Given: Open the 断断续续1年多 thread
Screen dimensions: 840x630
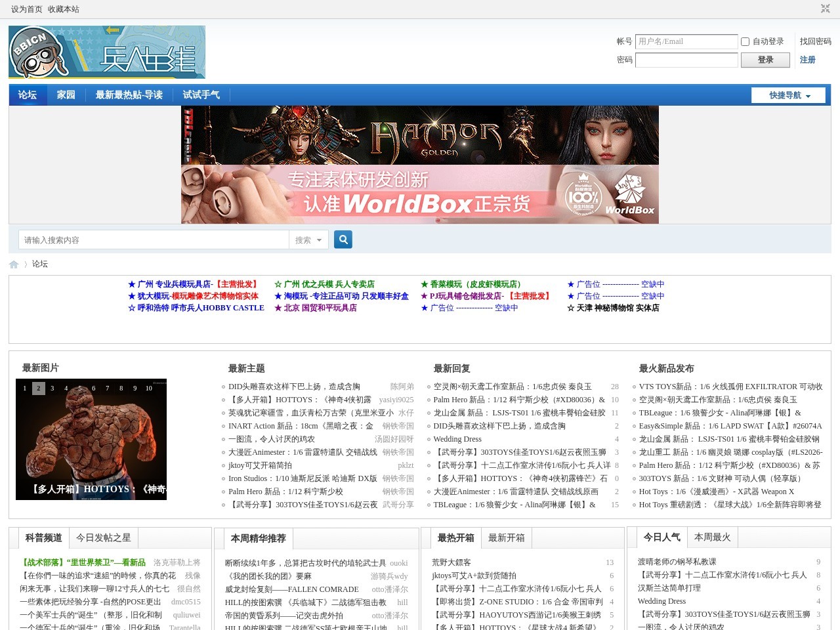Looking at the screenshot, I should (306, 563).
